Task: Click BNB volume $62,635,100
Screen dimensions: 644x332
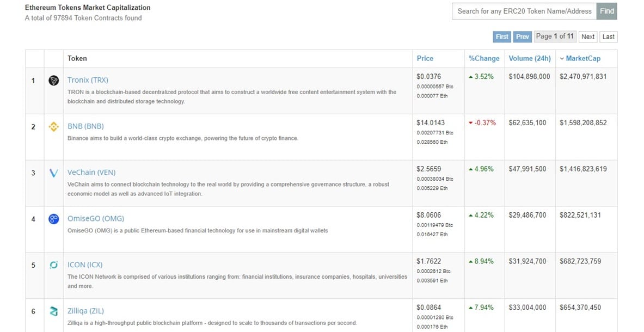Action: pos(528,122)
